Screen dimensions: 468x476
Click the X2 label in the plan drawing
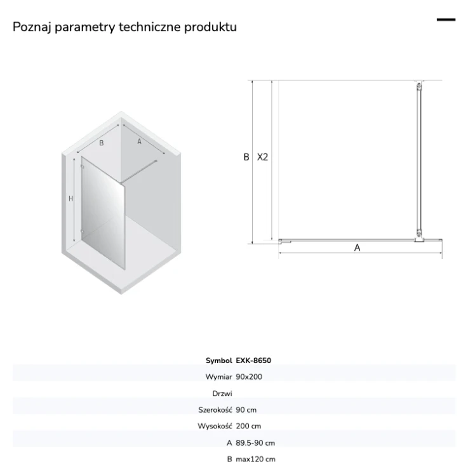point(262,157)
